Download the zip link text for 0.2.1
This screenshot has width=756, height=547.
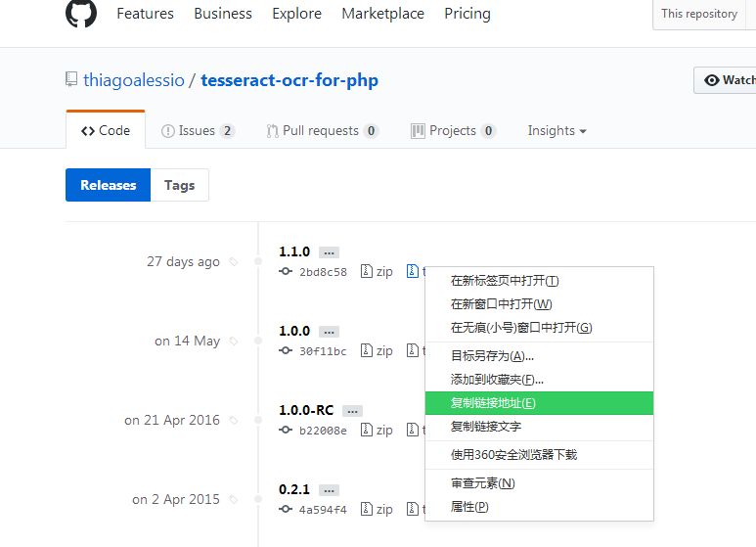tap(384, 509)
